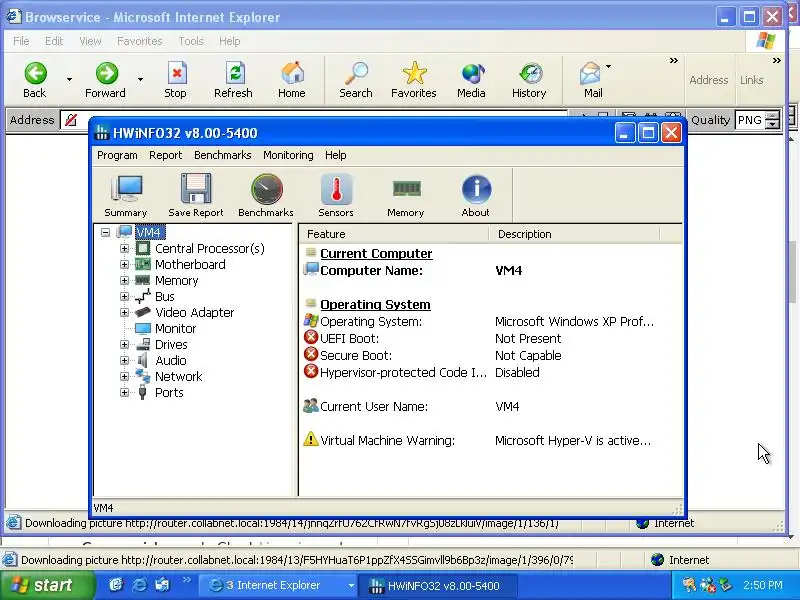The width and height of the screenshot is (800, 600).
Task: Open the Summary view in HWiNFO32
Action: click(x=126, y=196)
